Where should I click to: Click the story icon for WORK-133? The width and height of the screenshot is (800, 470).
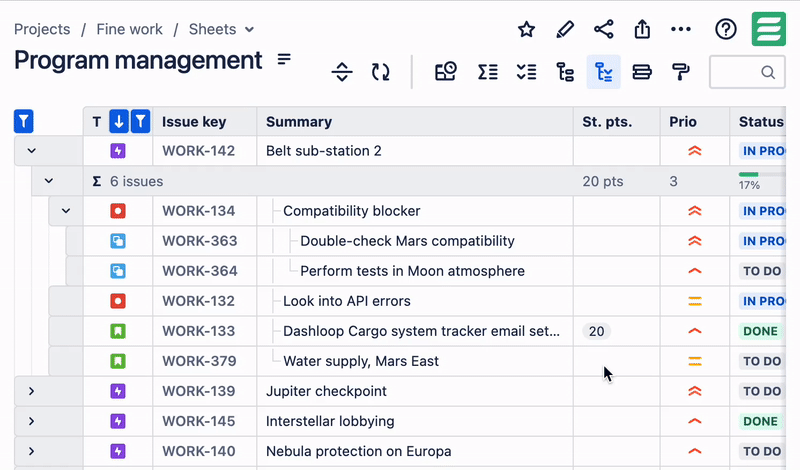[x=118, y=331]
